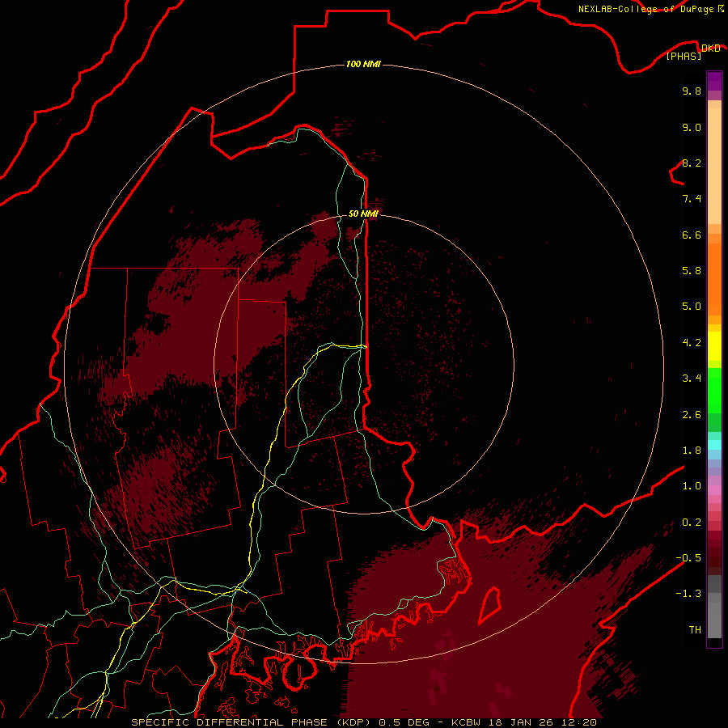Click the SPECIFIC DIFFERENTIAL PHASE (KDP) title text
Image resolution: width=728 pixels, height=728 pixels.
tap(253, 722)
